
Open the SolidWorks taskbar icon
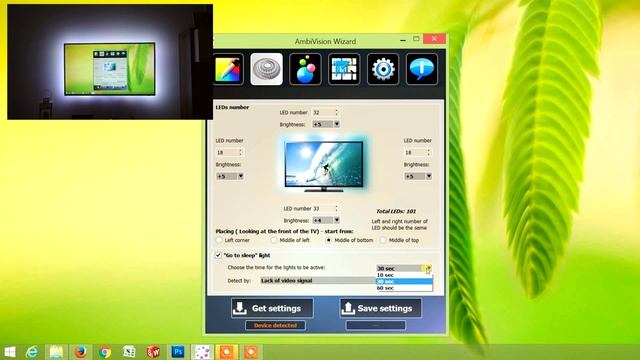[x=153, y=352]
